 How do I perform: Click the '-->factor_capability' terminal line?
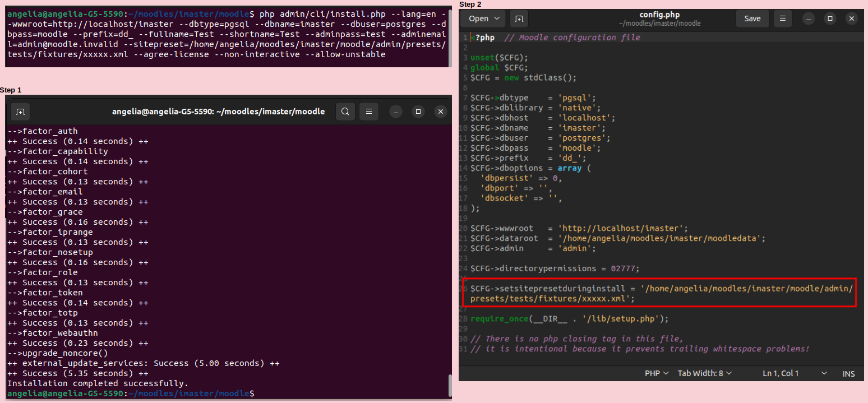(57, 151)
